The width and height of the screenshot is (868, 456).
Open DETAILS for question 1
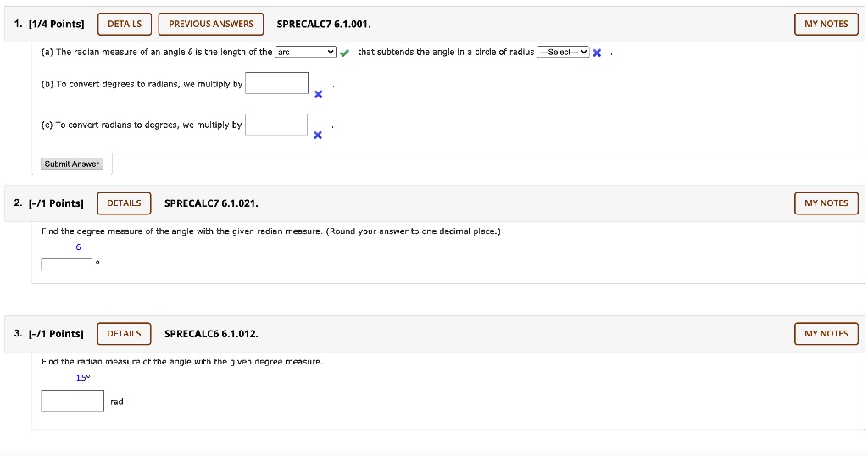[x=125, y=24]
